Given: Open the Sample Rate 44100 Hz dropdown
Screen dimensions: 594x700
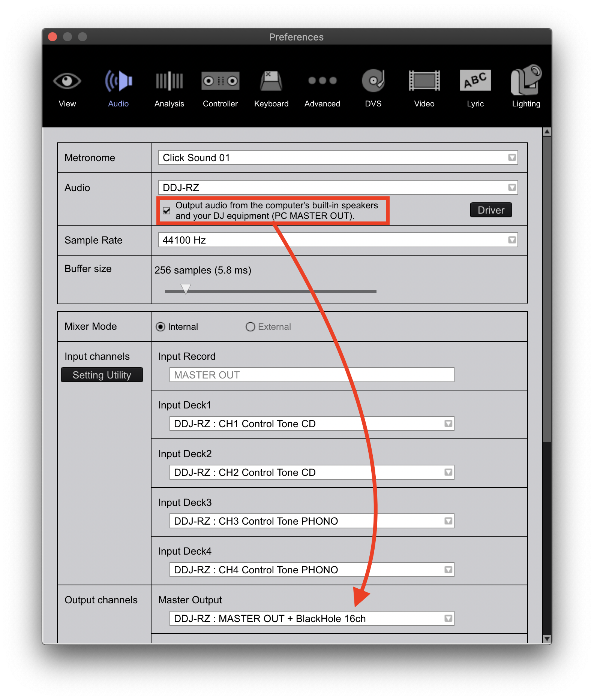Looking at the screenshot, I should (338, 240).
